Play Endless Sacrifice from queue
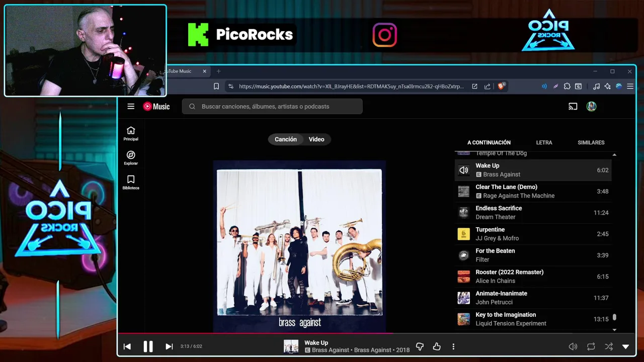Image resolution: width=644 pixels, height=362 pixels. click(533, 213)
